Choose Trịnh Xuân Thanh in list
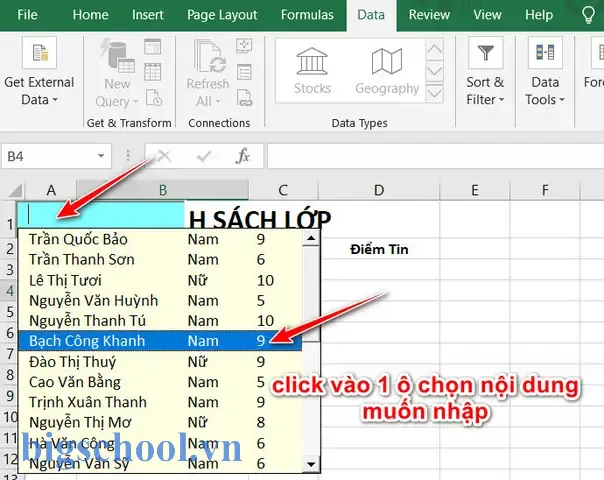 point(160,402)
